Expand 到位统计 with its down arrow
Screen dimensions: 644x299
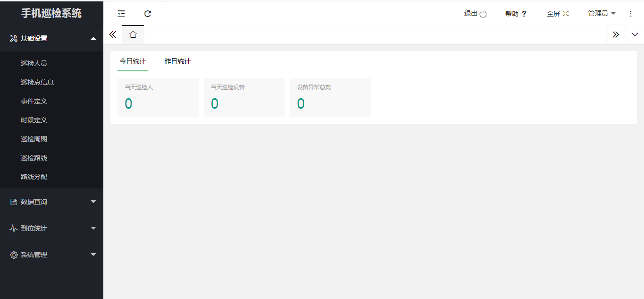(x=93, y=228)
